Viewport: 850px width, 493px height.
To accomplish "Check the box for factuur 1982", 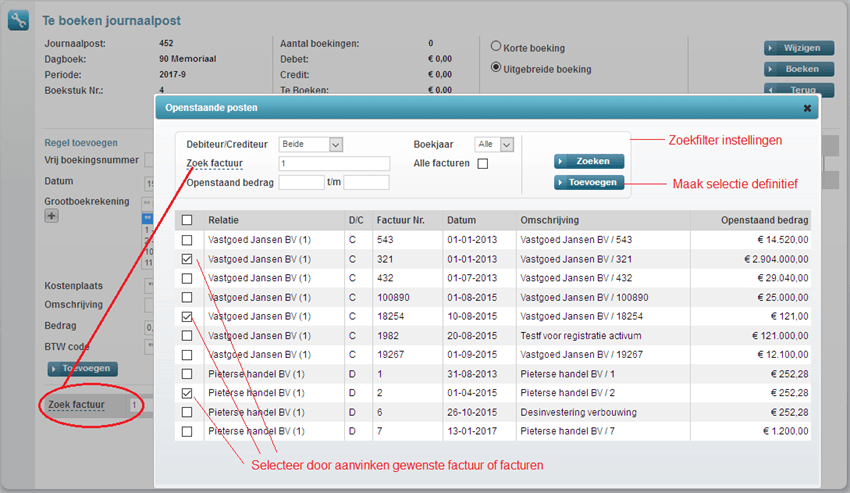I will (187, 336).
